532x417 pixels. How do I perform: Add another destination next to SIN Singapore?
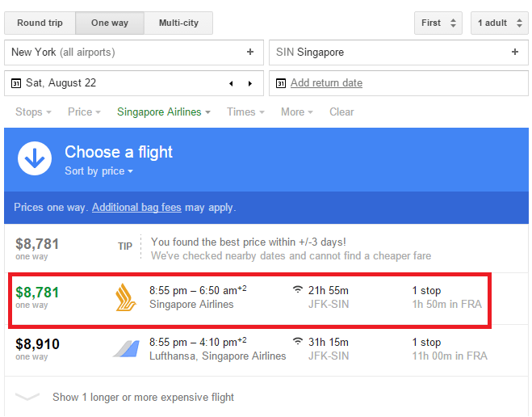(x=515, y=52)
